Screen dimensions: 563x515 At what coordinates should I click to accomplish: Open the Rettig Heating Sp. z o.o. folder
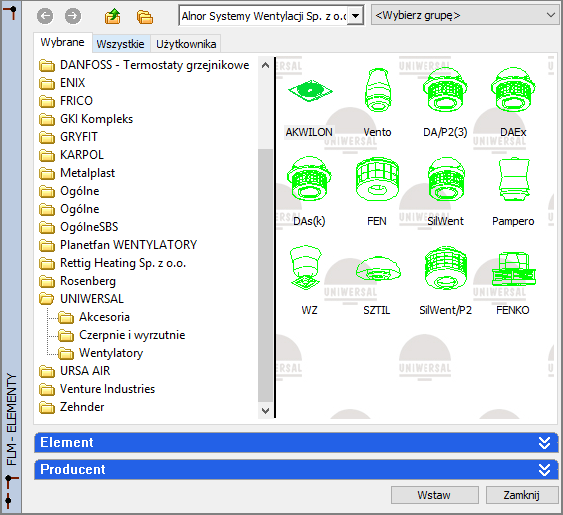112,263
